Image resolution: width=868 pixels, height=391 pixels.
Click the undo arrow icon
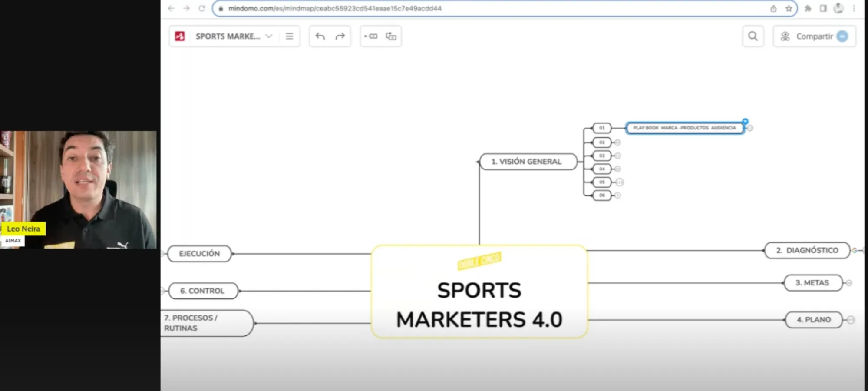(x=320, y=36)
